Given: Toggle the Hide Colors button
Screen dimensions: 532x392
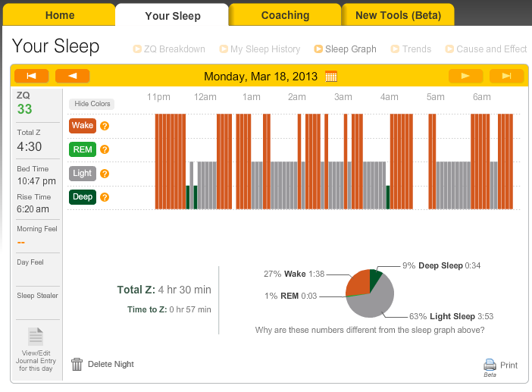Looking at the screenshot, I should (x=91, y=104).
